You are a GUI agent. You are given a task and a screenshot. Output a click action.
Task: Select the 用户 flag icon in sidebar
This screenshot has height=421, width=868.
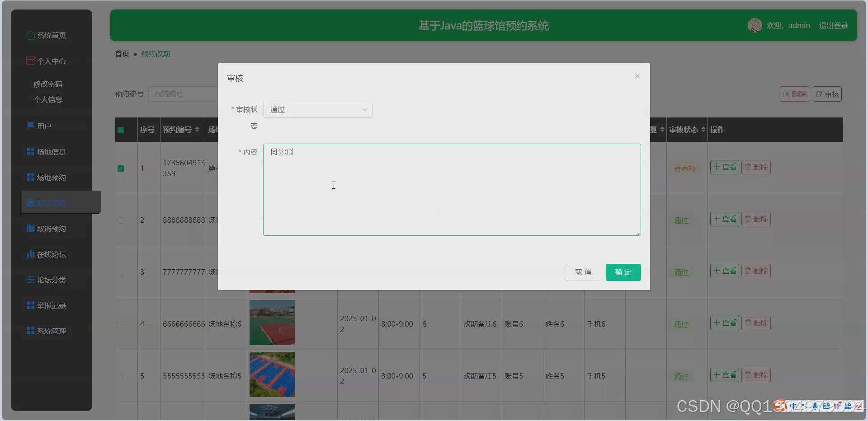pos(30,126)
